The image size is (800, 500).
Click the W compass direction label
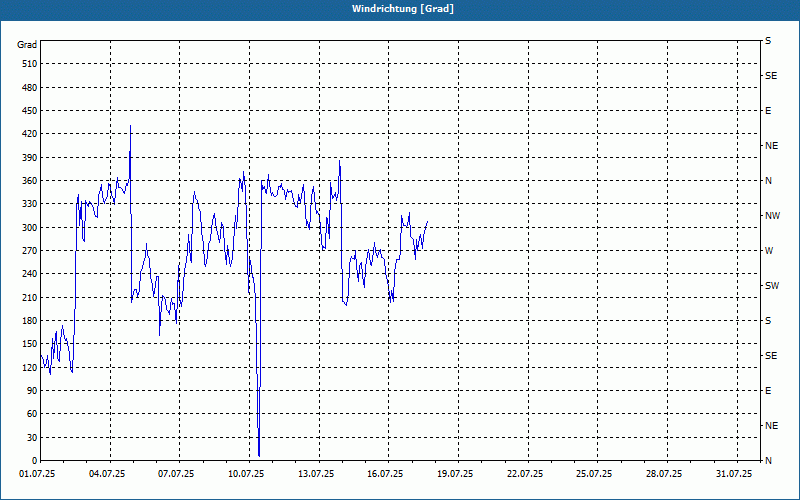click(769, 251)
